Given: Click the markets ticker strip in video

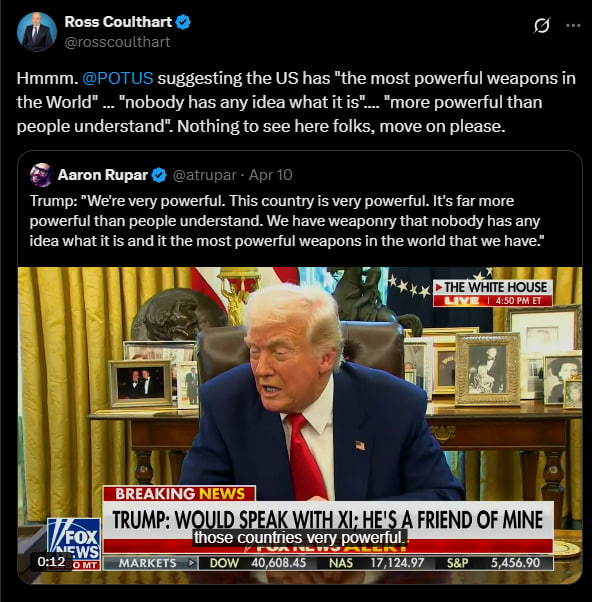Looking at the screenshot, I should 328,563.
